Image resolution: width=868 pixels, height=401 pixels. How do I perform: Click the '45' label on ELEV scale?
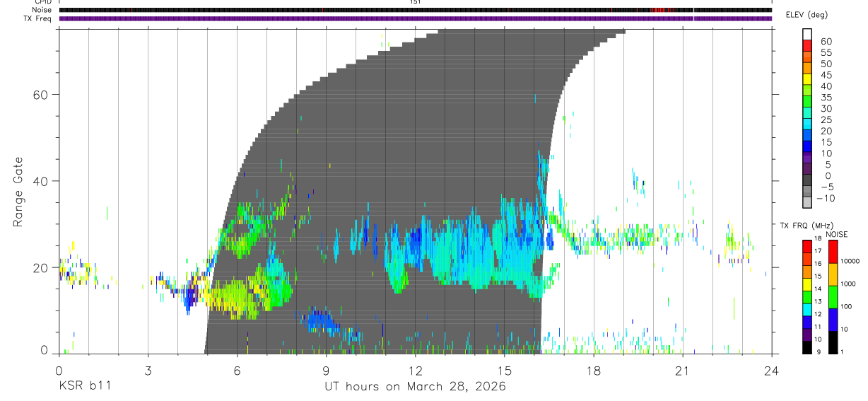click(x=826, y=75)
